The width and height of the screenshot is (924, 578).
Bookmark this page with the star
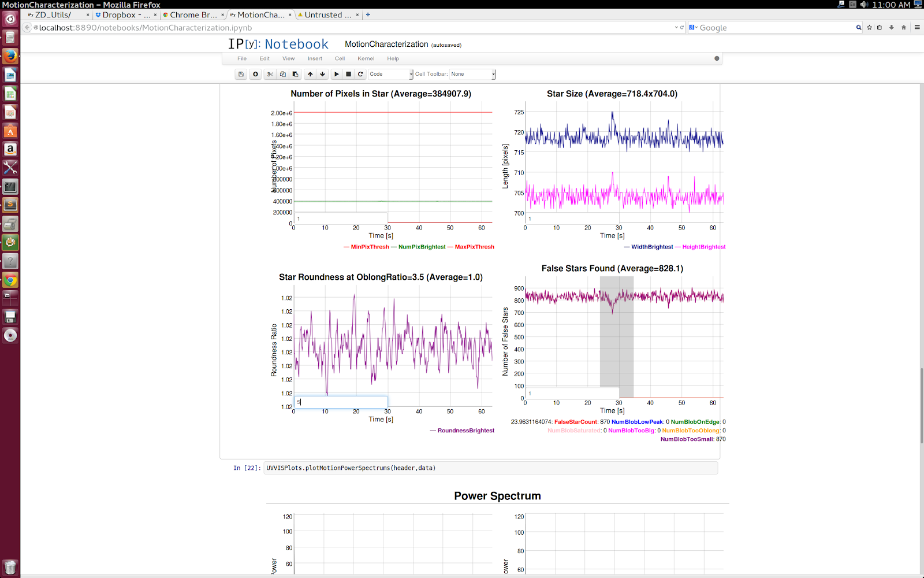point(869,27)
